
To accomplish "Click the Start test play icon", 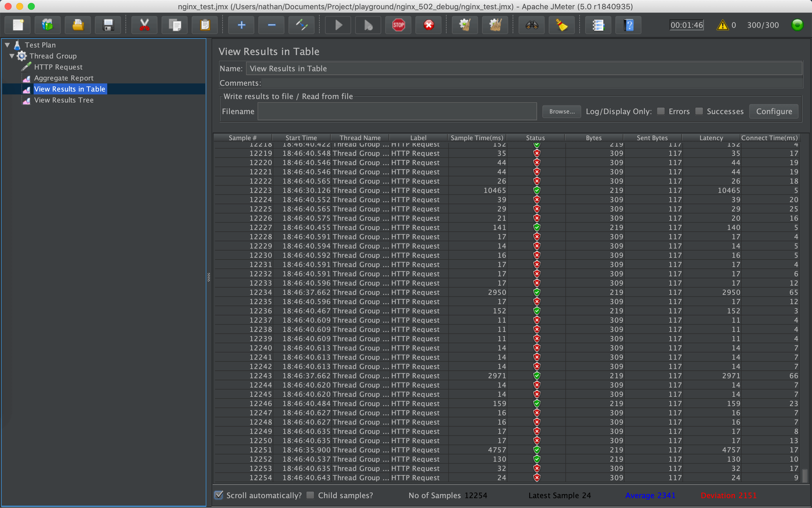I will pos(338,25).
